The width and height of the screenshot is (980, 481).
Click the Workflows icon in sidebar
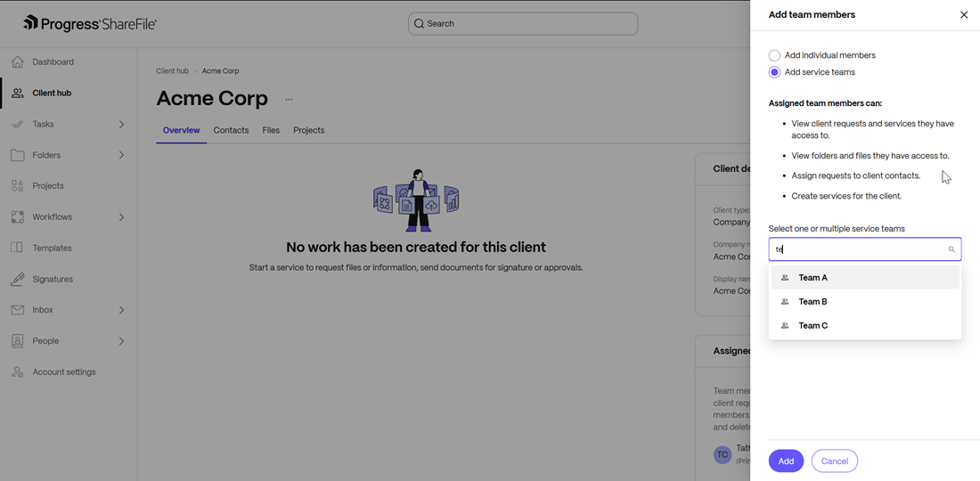coord(17,217)
